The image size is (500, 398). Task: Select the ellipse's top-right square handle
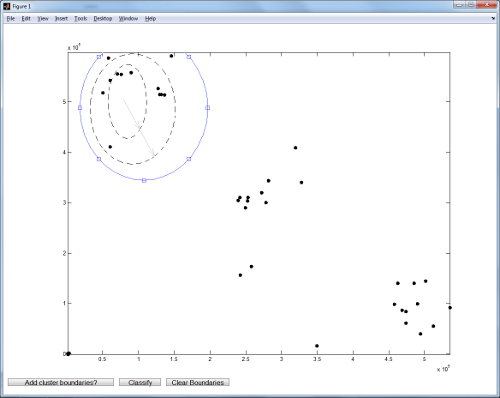pos(189,57)
